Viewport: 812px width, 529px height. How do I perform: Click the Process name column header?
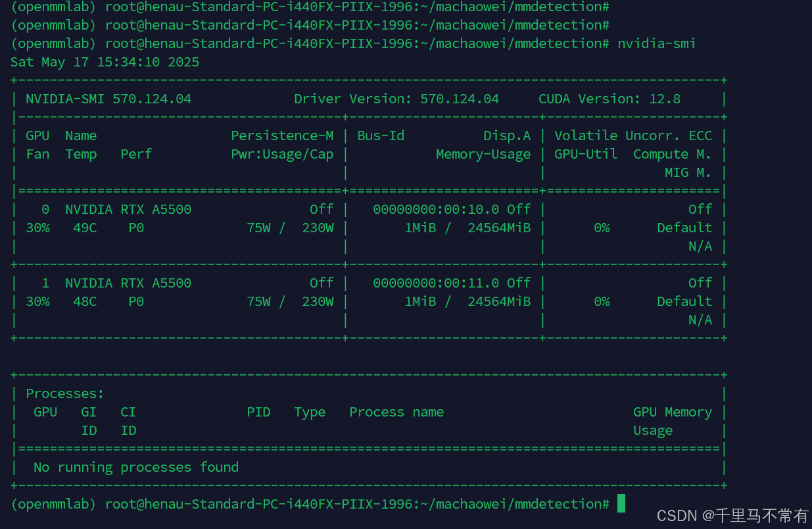point(396,412)
